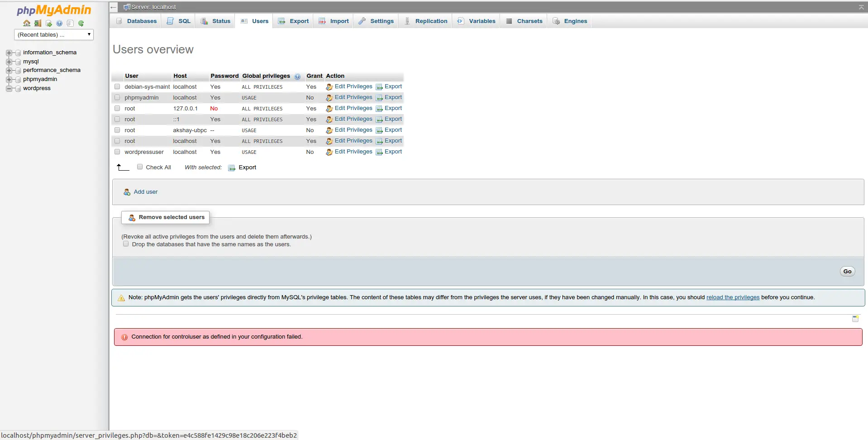This screenshot has width=868, height=440.
Task: Click the wordpress database icon
Action: pos(18,89)
